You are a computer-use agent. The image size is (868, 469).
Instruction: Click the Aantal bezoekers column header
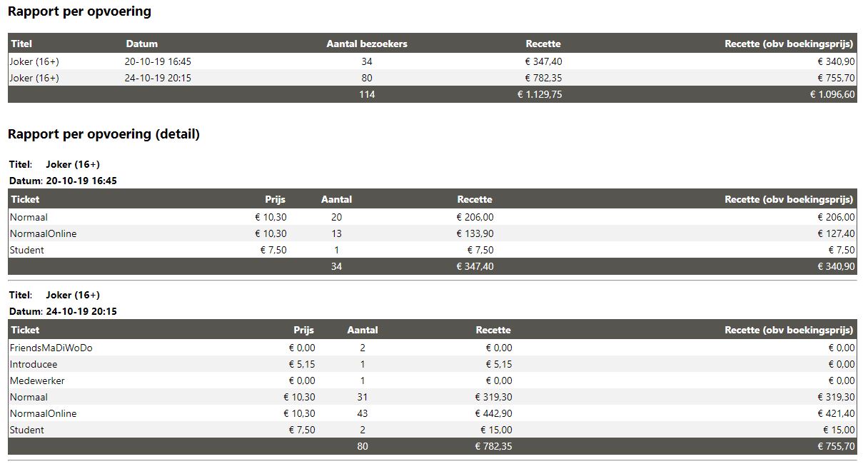coord(367,44)
